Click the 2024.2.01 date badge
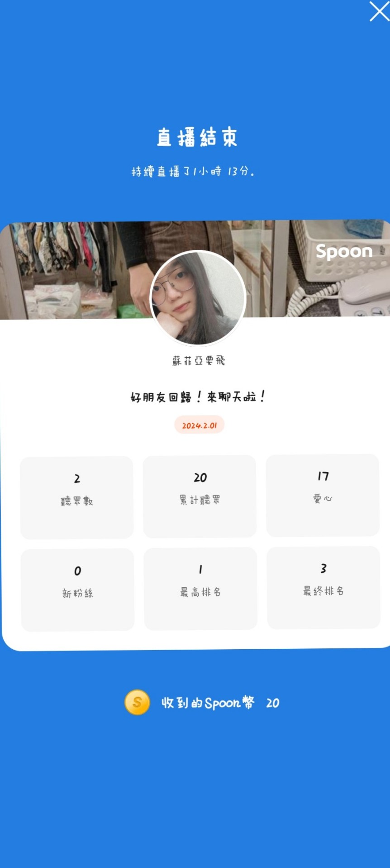Screen dimensions: 390x868 (x=200, y=425)
